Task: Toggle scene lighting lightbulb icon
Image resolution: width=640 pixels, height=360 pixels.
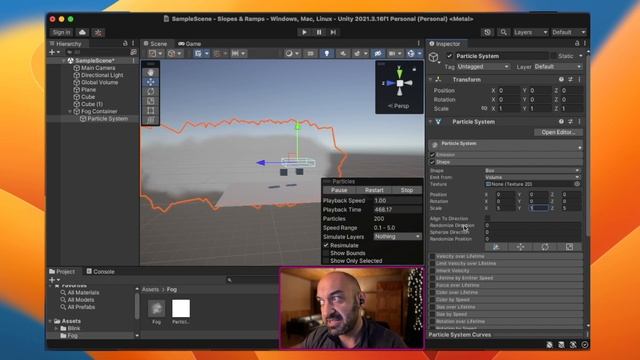Action: click(327, 53)
